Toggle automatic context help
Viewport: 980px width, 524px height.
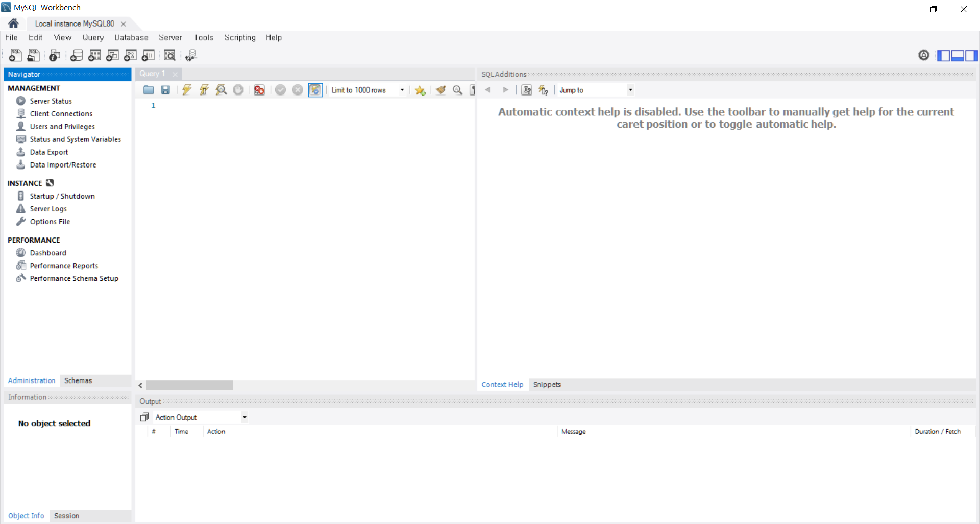pyautogui.click(x=544, y=90)
